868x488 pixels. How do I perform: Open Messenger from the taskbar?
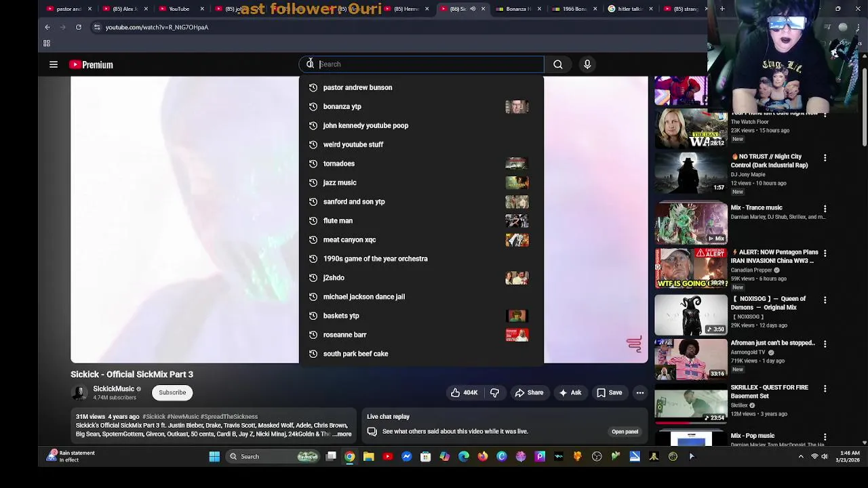pos(406,456)
